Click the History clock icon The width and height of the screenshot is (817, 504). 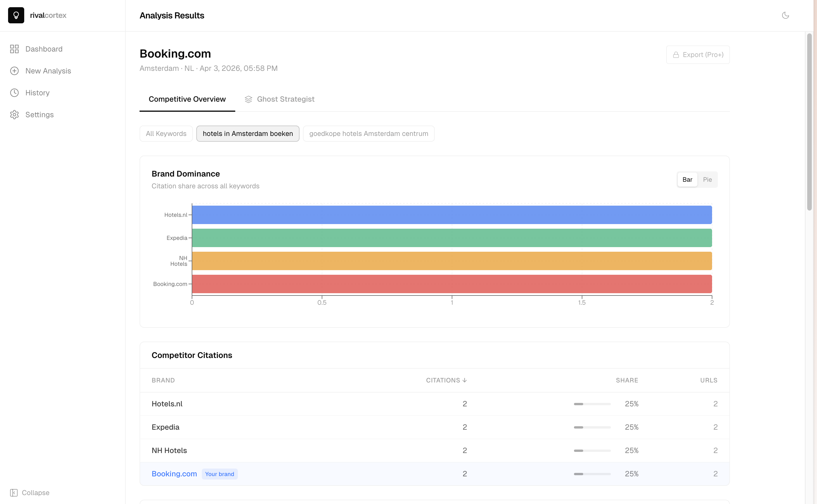(x=14, y=93)
